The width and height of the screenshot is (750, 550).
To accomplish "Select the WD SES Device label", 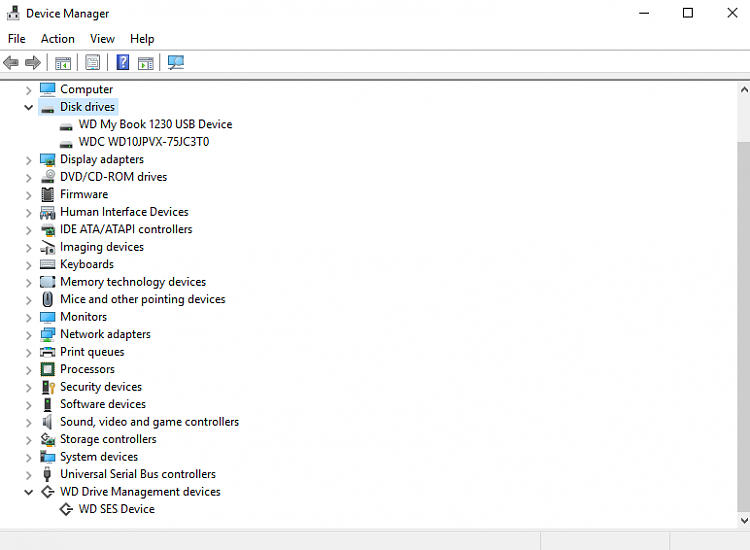I will [117, 509].
